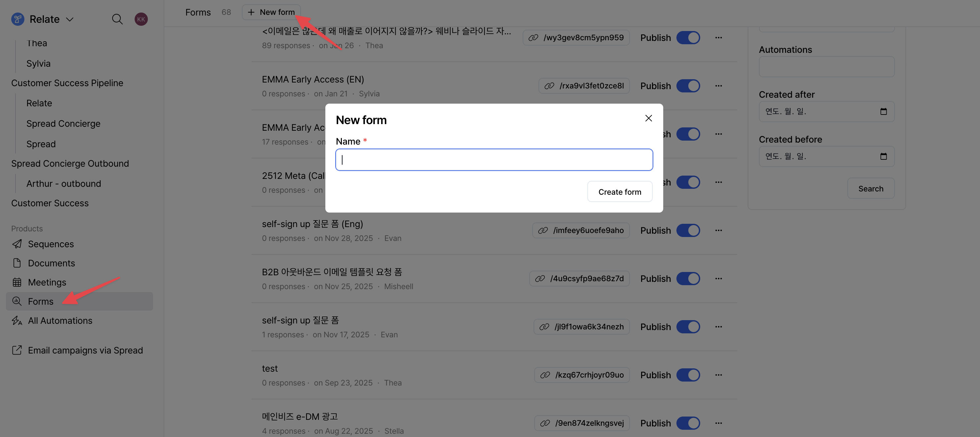Select Forms in the sidebar menu
The width and height of the screenshot is (980, 437).
(x=41, y=301)
